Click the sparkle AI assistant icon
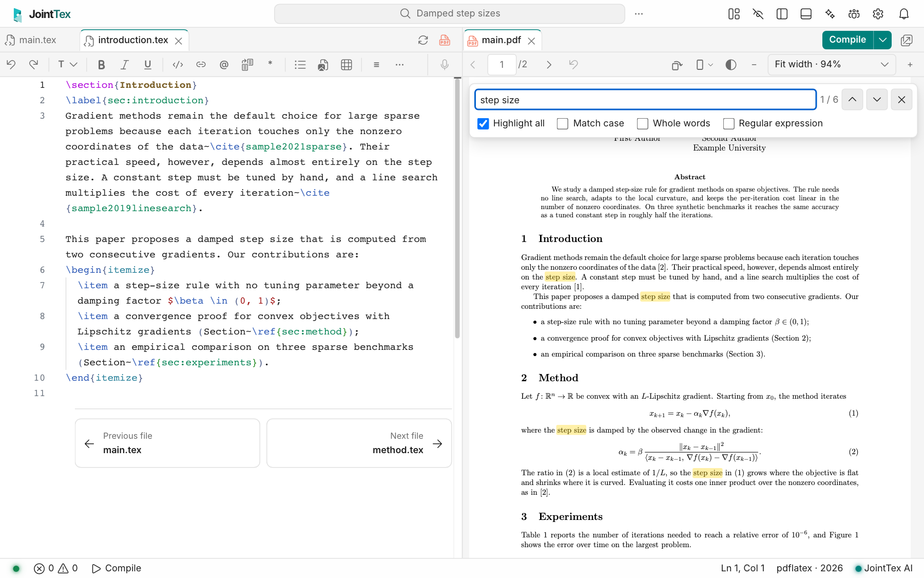Screen dimensions: 924x578 (830, 14)
